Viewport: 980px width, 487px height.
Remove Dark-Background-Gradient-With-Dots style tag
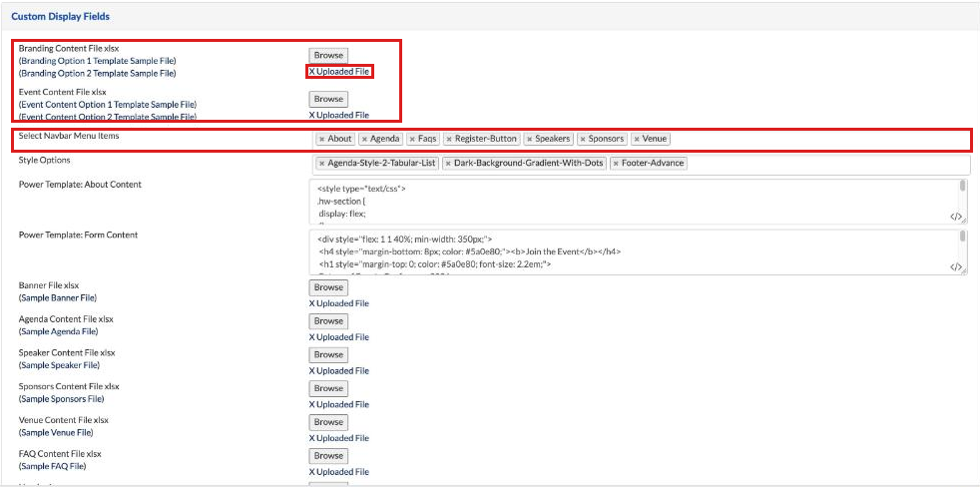point(448,164)
